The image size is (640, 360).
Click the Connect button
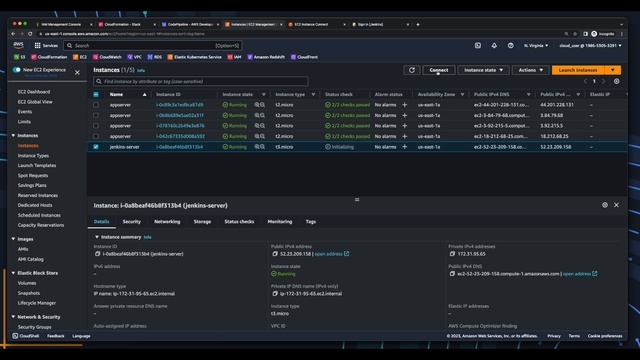[439, 70]
